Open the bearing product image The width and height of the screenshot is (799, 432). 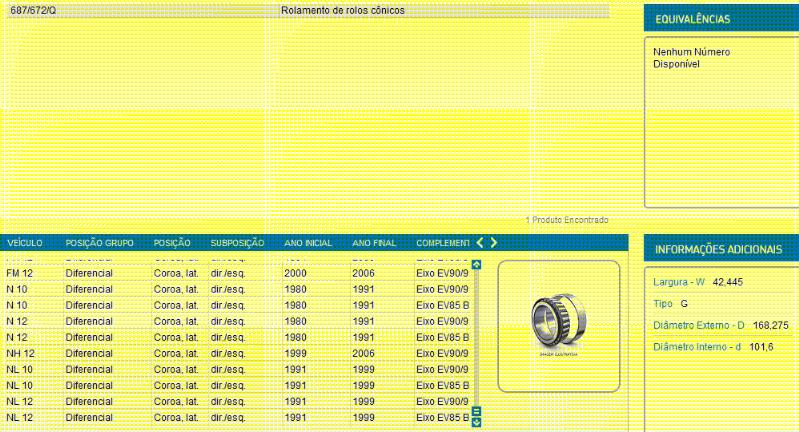559,325
